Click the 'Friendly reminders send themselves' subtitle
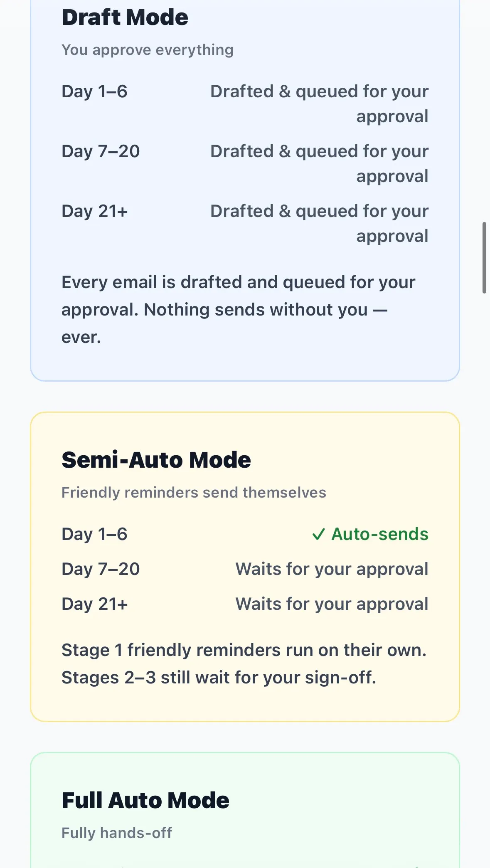490x868 pixels. pyautogui.click(x=194, y=493)
